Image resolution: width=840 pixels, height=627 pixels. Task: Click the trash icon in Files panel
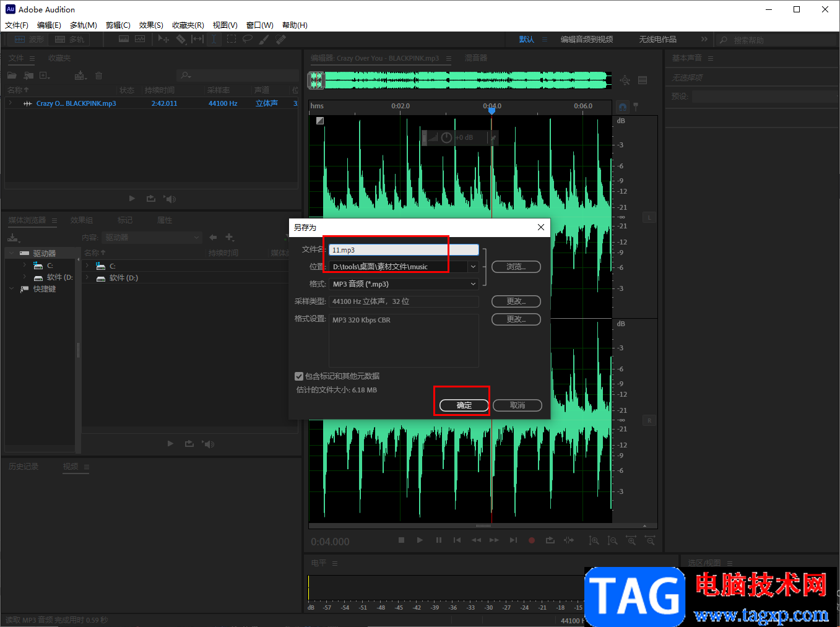coord(98,76)
